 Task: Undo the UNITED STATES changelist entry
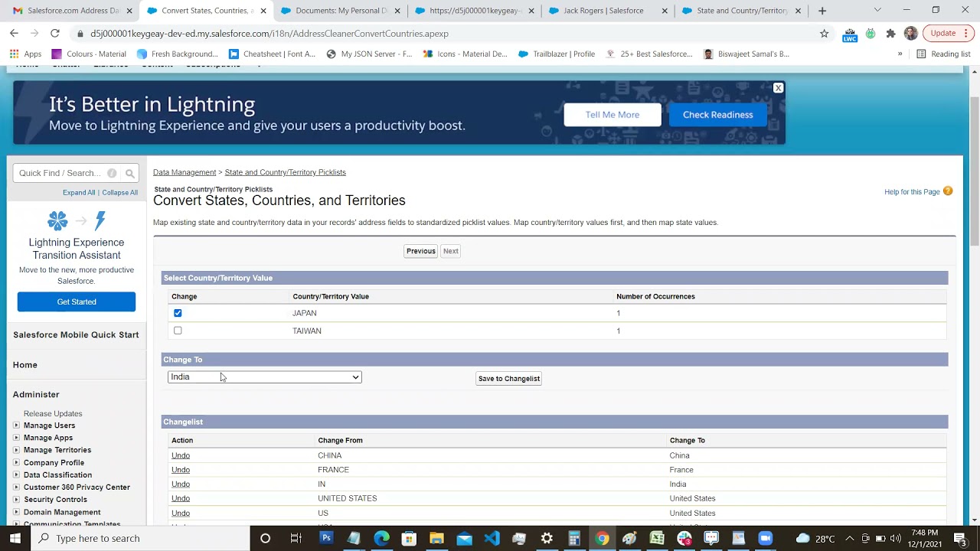coord(181,498)
